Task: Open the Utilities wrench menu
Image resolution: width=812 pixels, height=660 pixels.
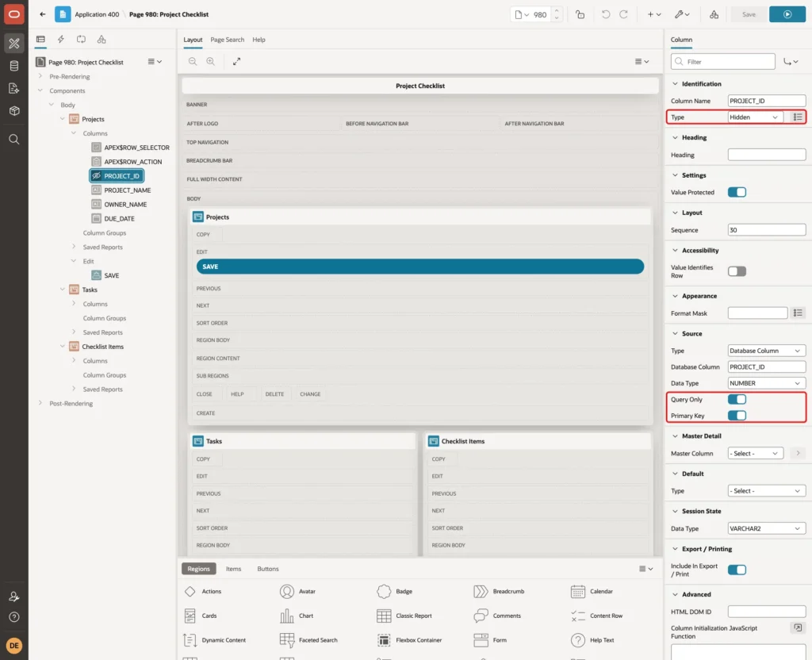Action: pos(681,14)
